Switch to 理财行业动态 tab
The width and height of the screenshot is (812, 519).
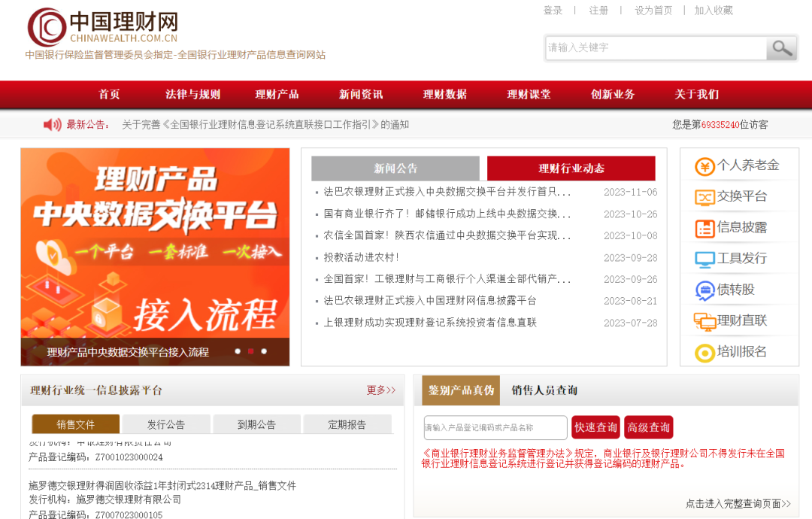(x=571, y=168)
